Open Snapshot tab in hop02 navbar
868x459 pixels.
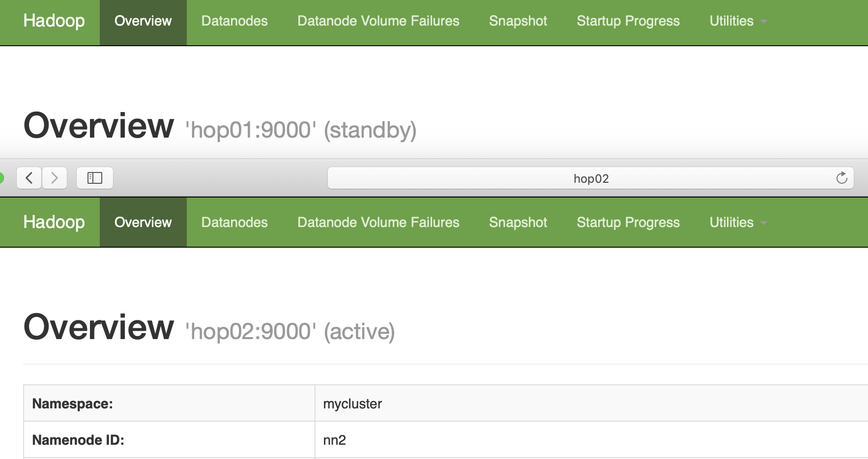(x=518, y=223)
